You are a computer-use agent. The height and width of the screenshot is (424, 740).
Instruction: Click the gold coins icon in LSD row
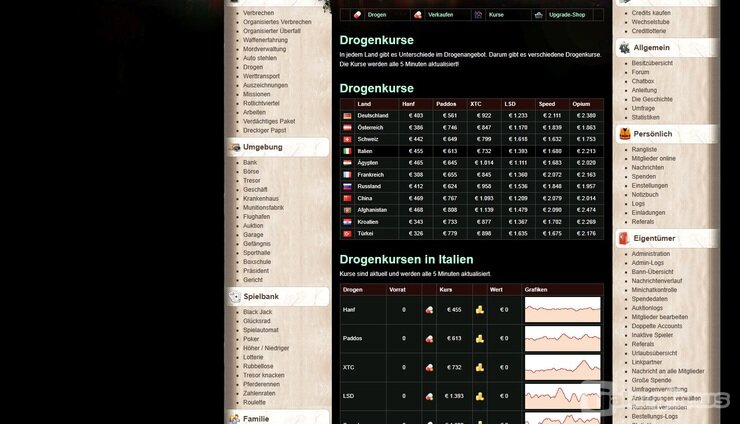(479, 396)
